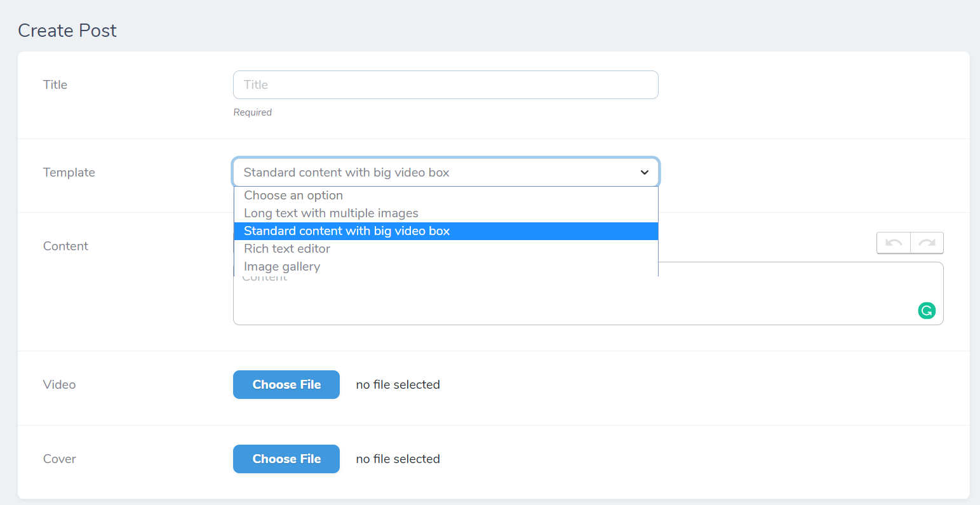Click the 'Create Post' page heading
The height and width of the screenshot is (505, 980).
[67, 30]
